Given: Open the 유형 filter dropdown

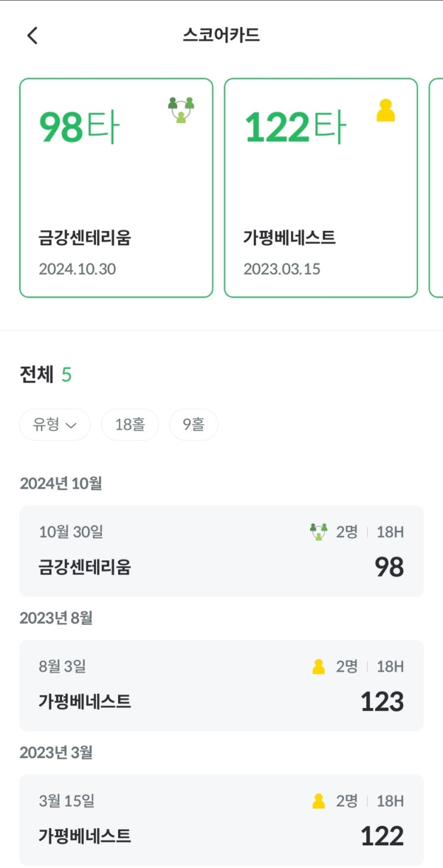Looking at the screenshot, I should tap(55, 425).
